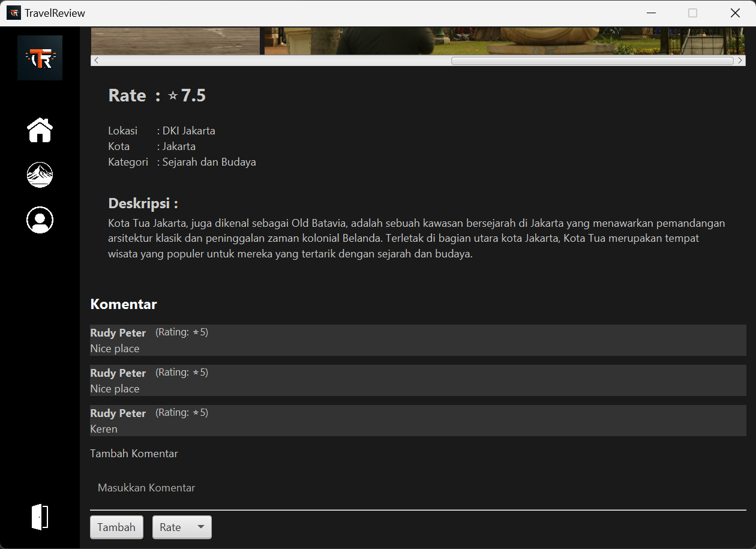Select the "Keren" comment by Rudy Peter

point(418,421)
